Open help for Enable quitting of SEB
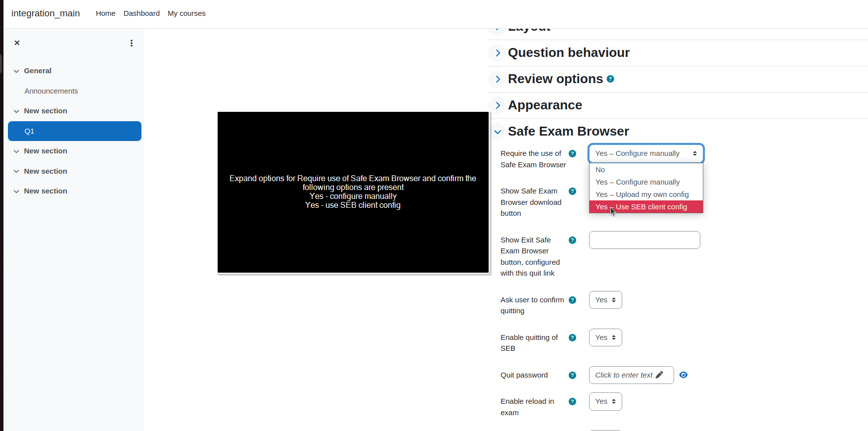Viewport: 868px width, 431px height. (x=572, y=337)
